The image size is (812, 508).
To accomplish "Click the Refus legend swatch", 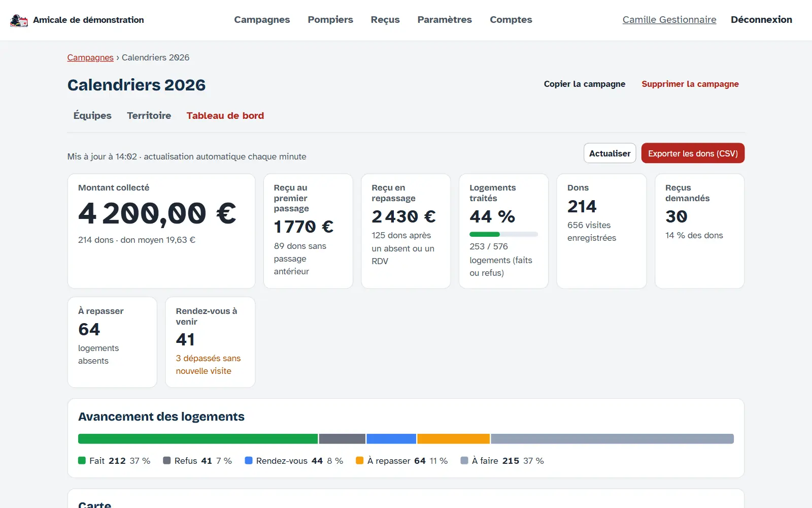I will pos(166,461).
